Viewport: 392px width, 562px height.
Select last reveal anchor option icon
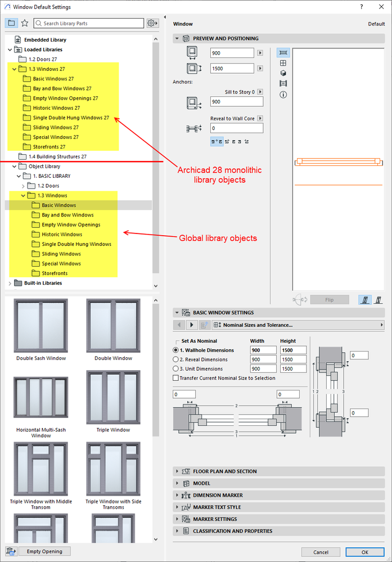pos(246,142)
